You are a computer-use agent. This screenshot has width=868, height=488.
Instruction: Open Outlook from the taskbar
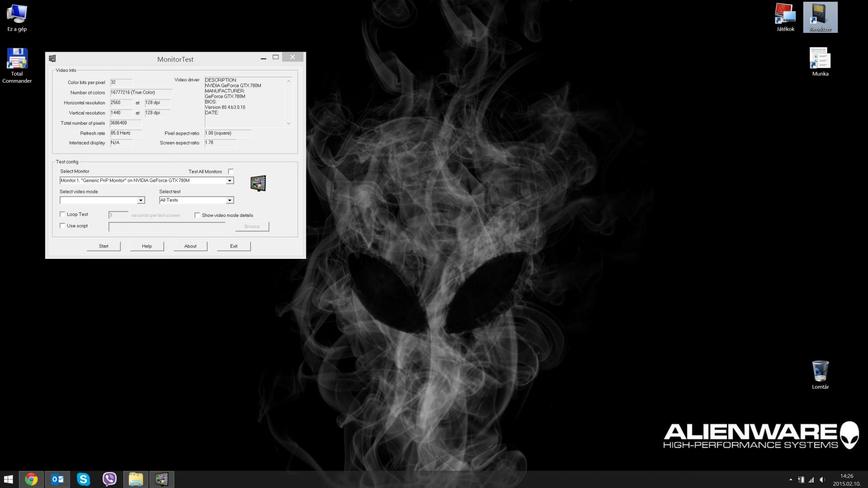pos(57,479)
